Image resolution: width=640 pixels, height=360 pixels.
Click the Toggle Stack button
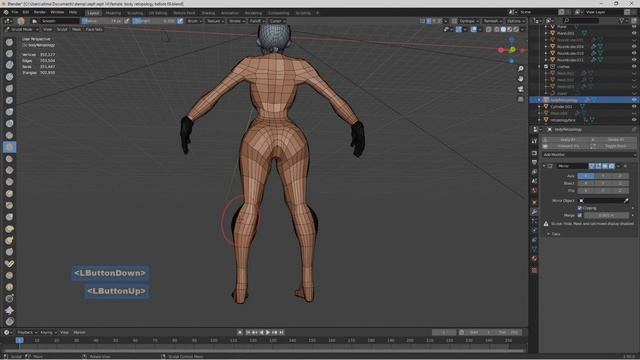coord(613,146)
